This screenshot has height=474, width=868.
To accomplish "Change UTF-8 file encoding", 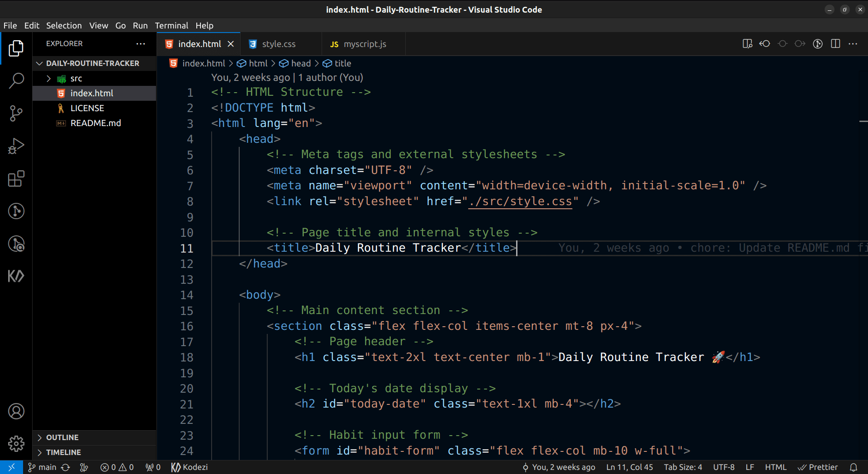I will (x=724, y=467).
